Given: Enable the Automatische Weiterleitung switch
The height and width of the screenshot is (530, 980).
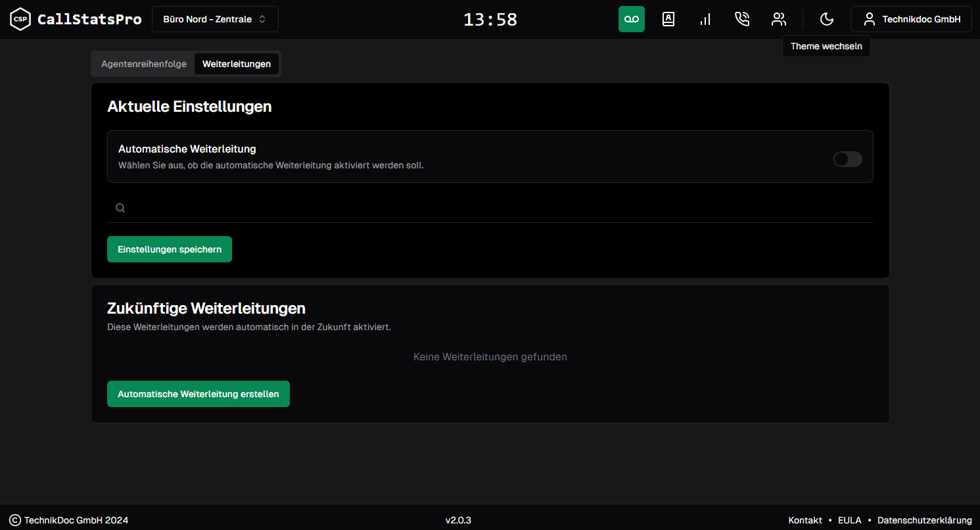Looking at the screenshot, I should tap(847, 159).
